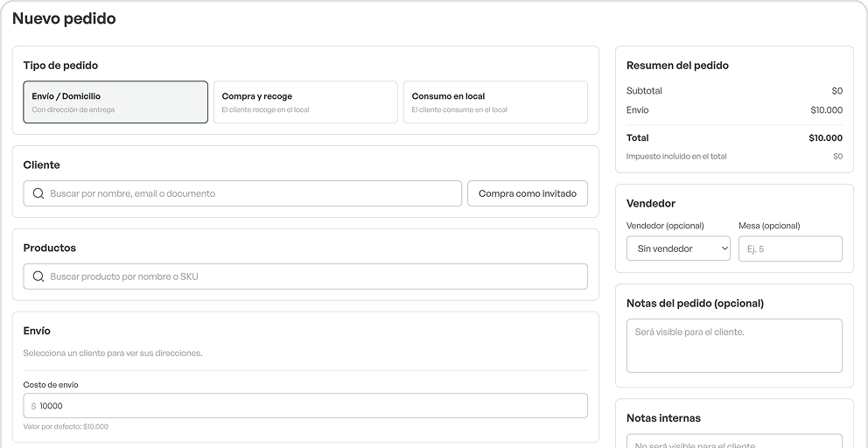
Task: Click the Compra como invitado button
Action: point(528,194)
